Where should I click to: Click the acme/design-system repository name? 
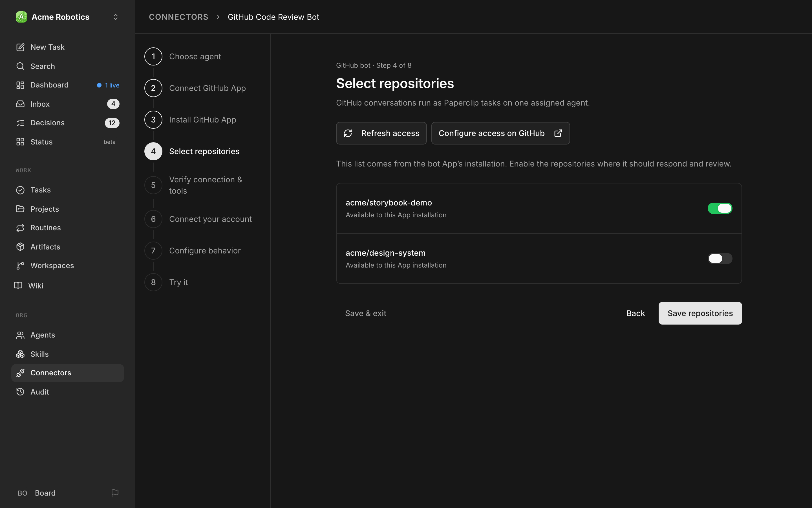point(385,253)
